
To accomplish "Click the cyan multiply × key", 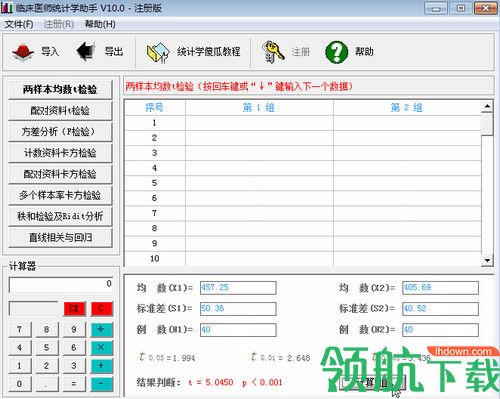I will [x=101, y=348].
